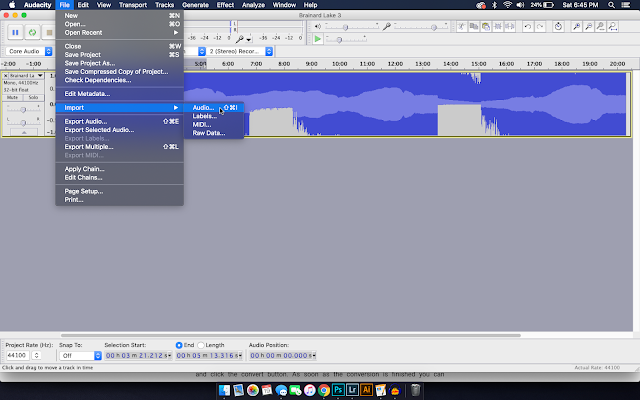Select Check Dependencies... menu item
The image size is (640, 400).
click(x=119, y=80)
